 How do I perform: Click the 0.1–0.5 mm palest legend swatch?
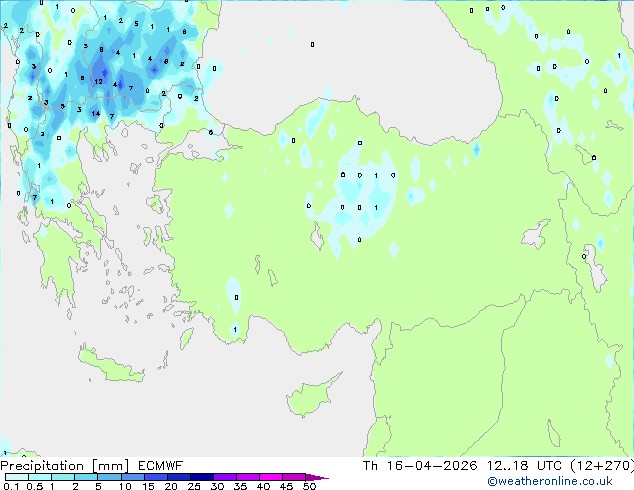17,477
